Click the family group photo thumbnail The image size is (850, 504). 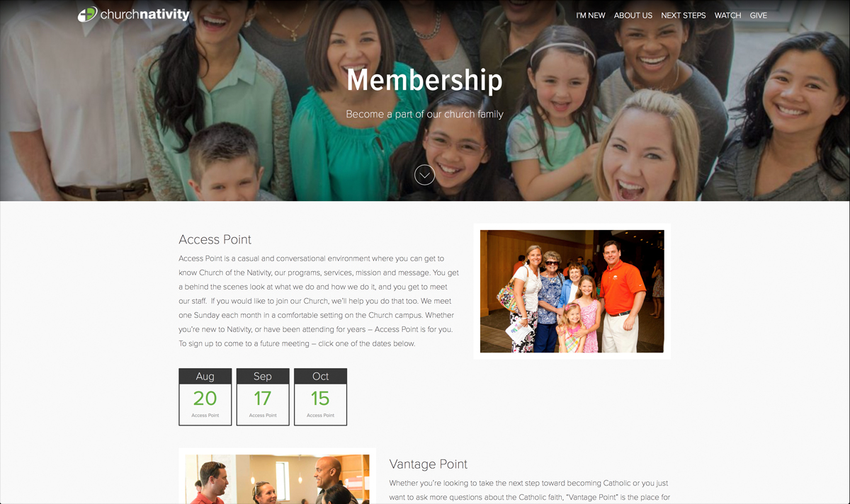(572, 292)
